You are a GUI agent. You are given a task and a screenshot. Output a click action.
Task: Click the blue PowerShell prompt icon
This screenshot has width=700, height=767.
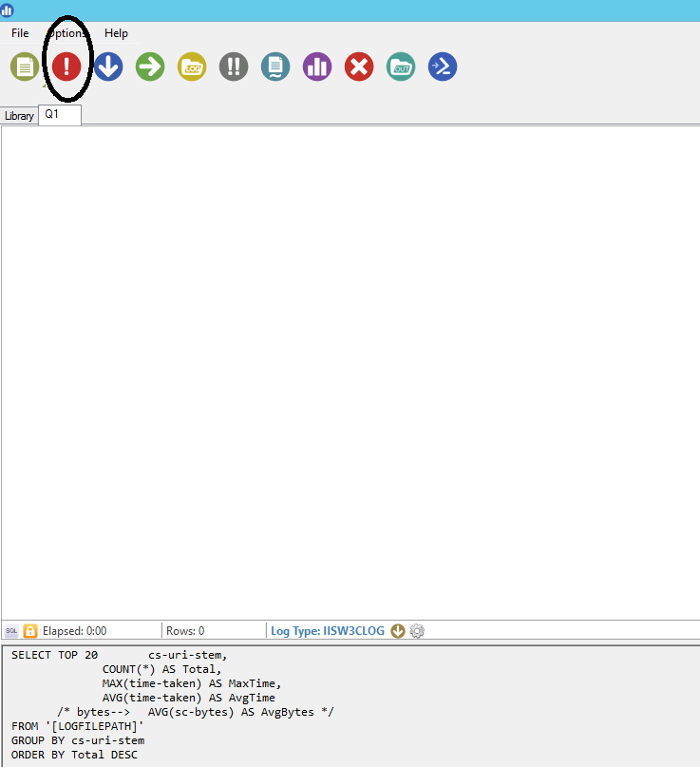click(x=443, y=67)
